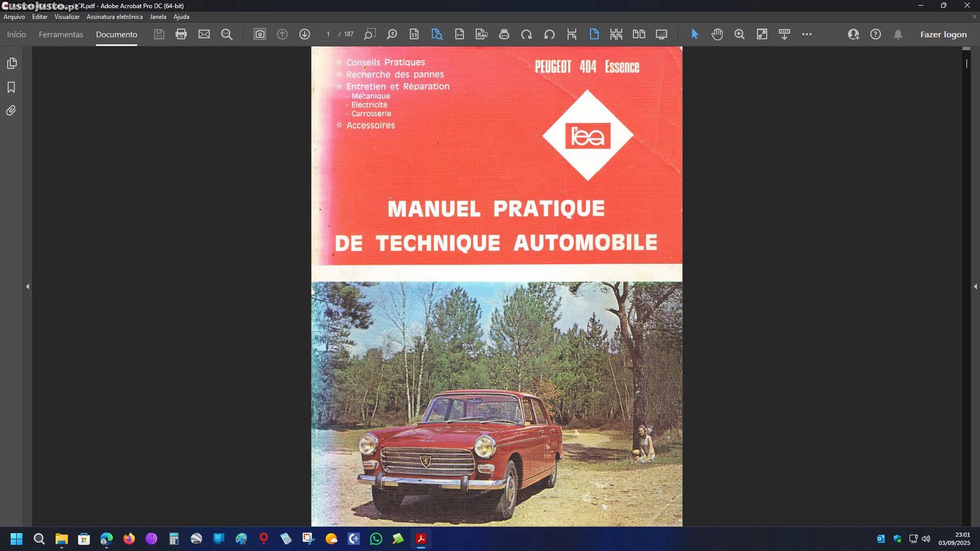Click the Fazer logon button
This screenshot has height=551, width=980.
pyautogui.click(x=943, y=34)
